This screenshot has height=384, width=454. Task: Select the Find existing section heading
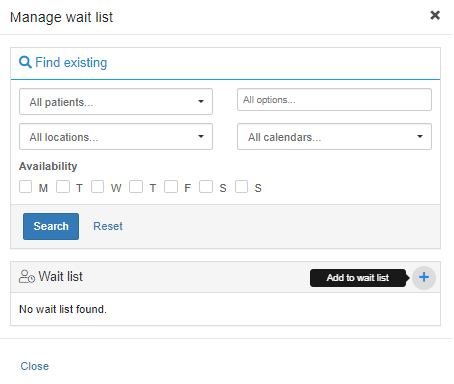click(x=71, y=63)
